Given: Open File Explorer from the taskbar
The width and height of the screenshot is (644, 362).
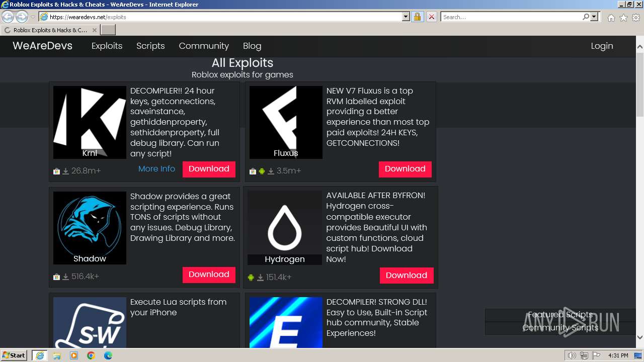Looking at the screenshot, I should pyautogui.click(x=57, y=355).
